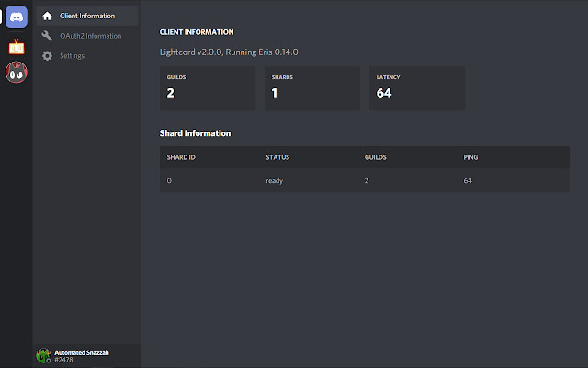Open the Client Information tab
The height and width of the screenshot is (368, 588).
coord(86,16)
